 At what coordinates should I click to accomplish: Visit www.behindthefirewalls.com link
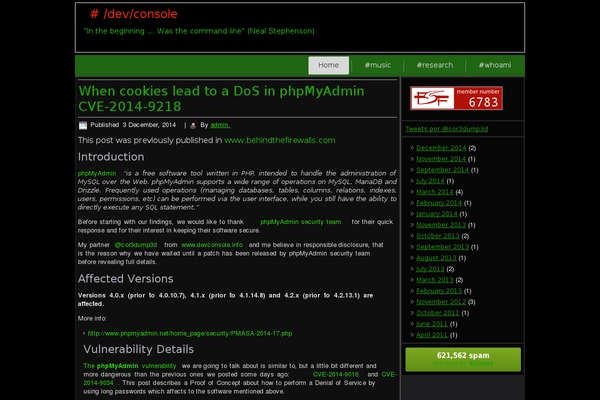(x=280, y=140)
